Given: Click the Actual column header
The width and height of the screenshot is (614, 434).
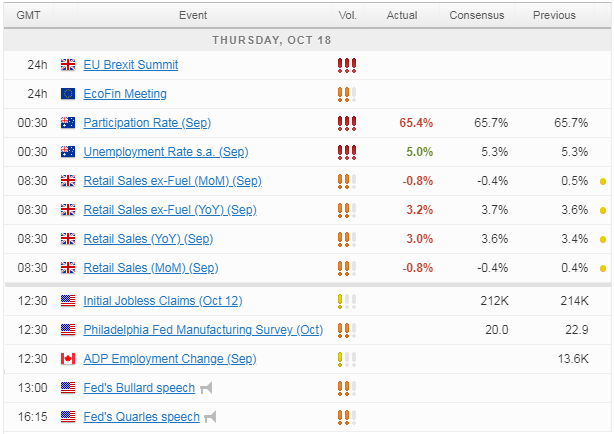Looking at the screenshot, I should pos(402,15).
